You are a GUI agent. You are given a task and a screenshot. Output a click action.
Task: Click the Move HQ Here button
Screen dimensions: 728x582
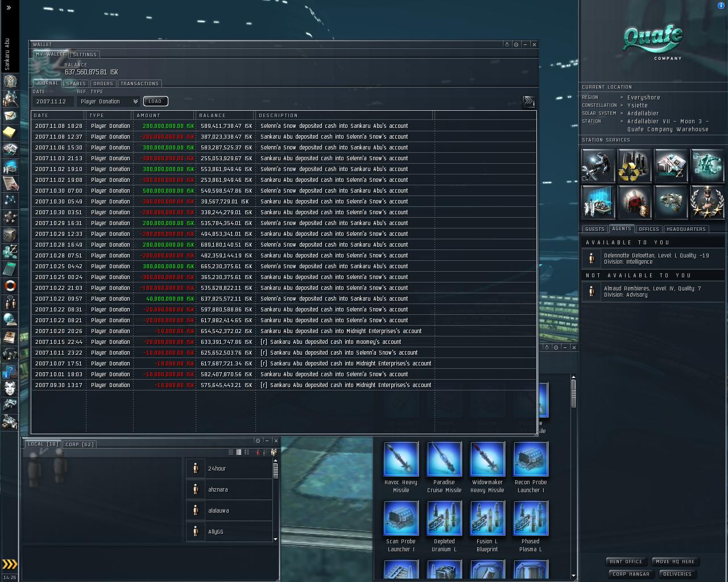coord(675,562)
